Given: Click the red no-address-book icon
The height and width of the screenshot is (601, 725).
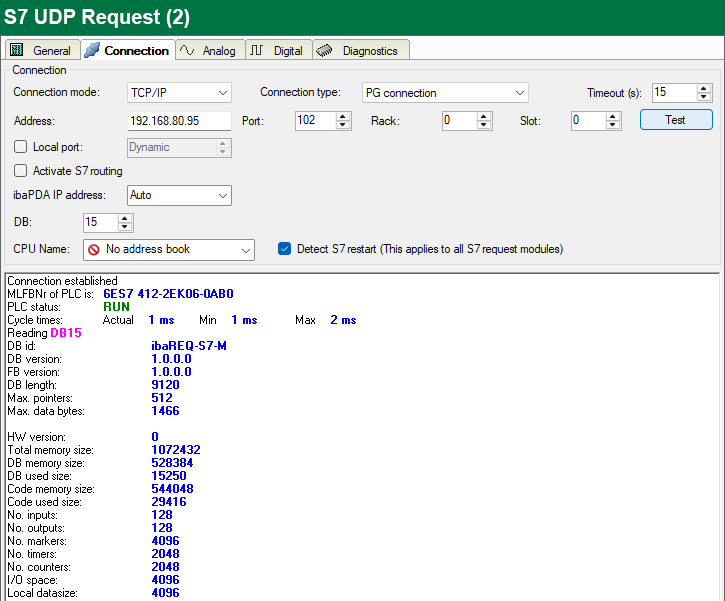Looking at the screenshot, I should point(93,249).
